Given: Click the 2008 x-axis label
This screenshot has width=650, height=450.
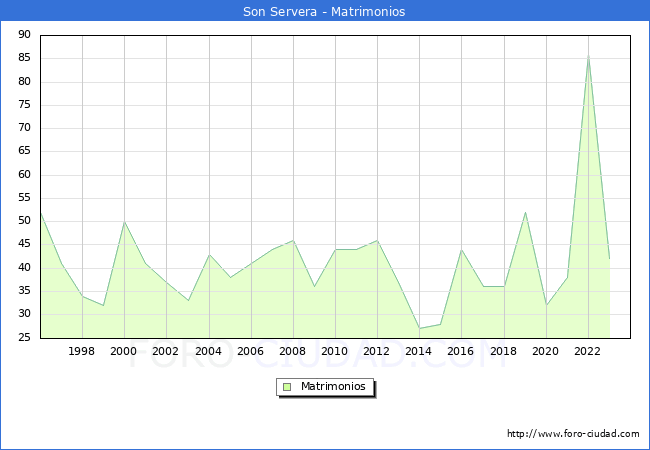Looking at the screenshot, I should coord(292,352).
